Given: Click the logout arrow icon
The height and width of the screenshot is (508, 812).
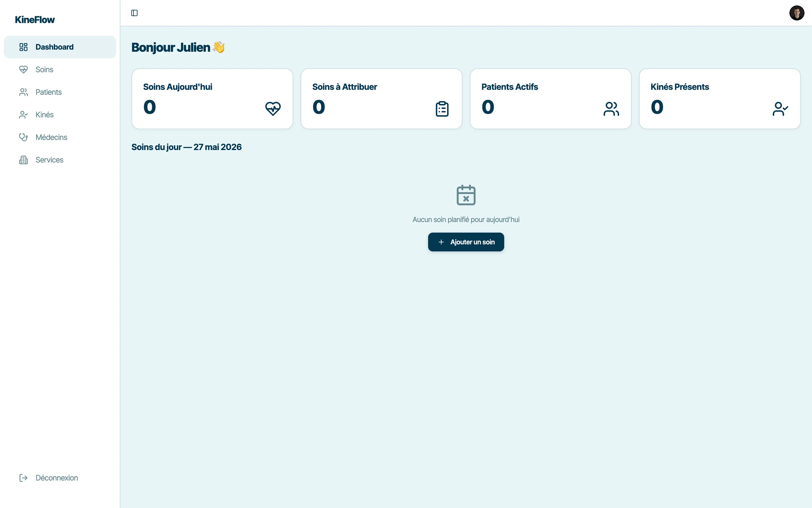Looking at the screenshot, I should 23,478.
